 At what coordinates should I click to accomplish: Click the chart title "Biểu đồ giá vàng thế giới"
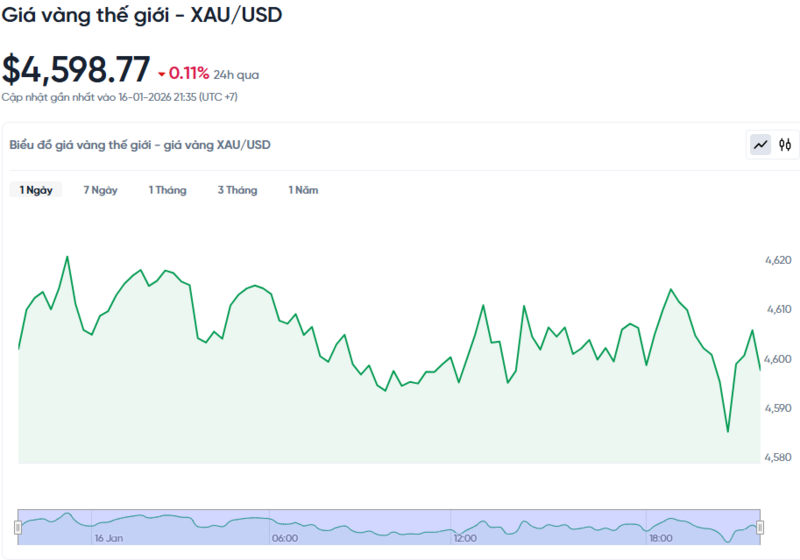140,145
